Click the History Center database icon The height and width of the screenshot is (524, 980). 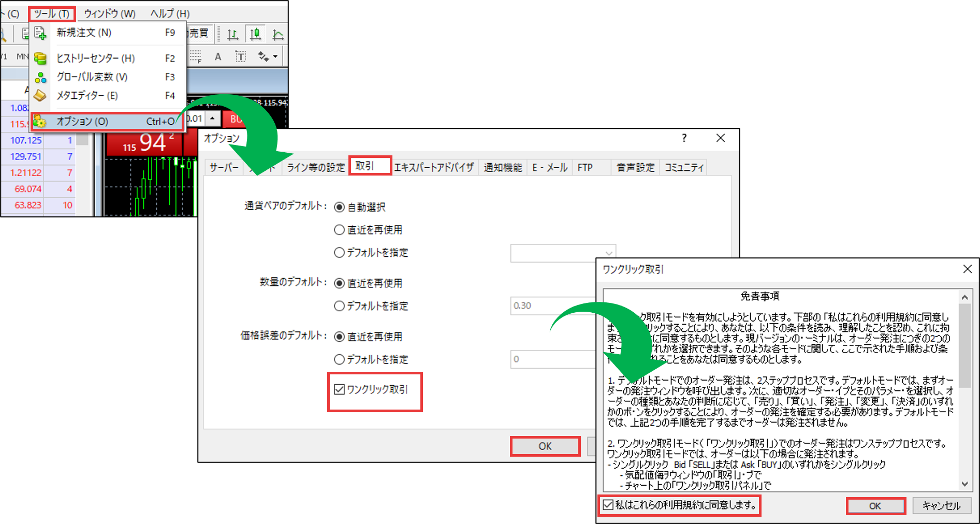tap(40, 59)
